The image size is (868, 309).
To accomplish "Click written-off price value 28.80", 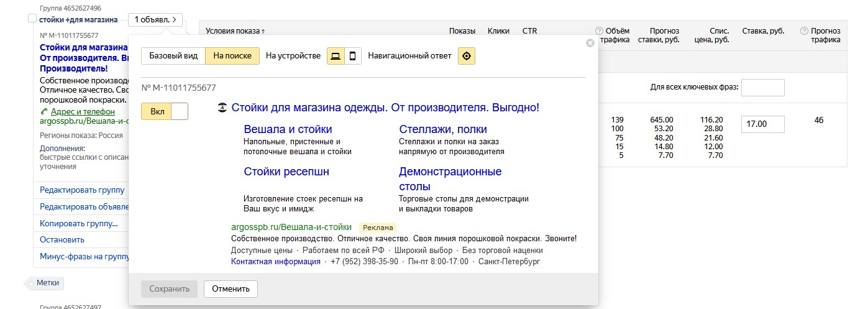I will (x=713, y=129).
